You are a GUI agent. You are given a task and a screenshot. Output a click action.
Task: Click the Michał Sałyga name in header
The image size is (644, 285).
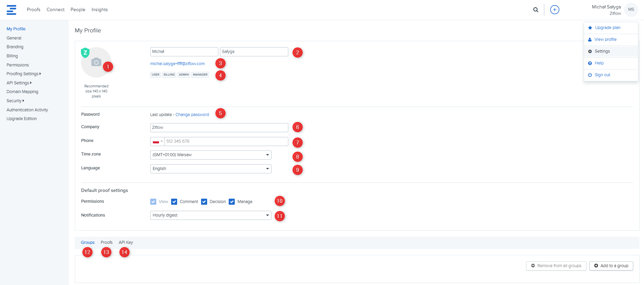click(x=606, y=7)
